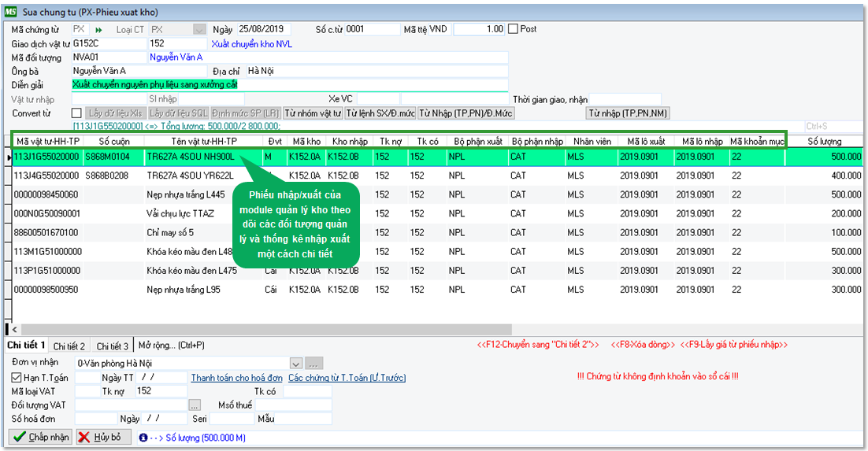
Task: Click the Mã lô xuất column header
Action: [646, 141]
